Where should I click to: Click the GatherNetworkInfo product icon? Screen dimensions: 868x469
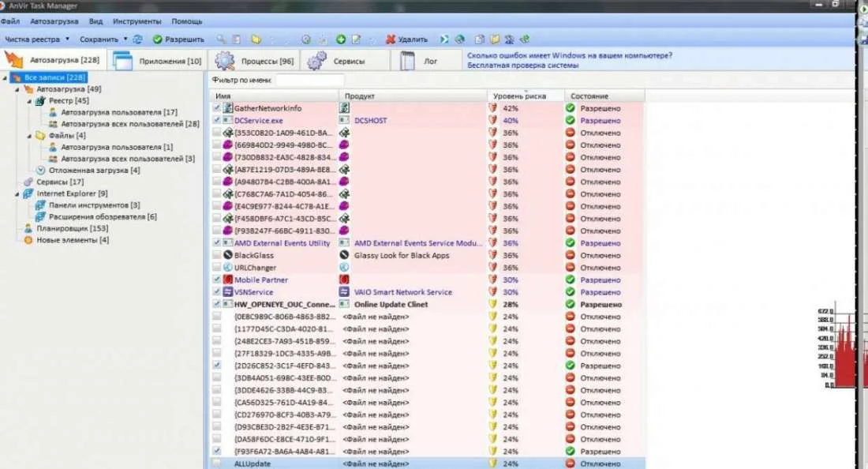click(x=344, y=108)
